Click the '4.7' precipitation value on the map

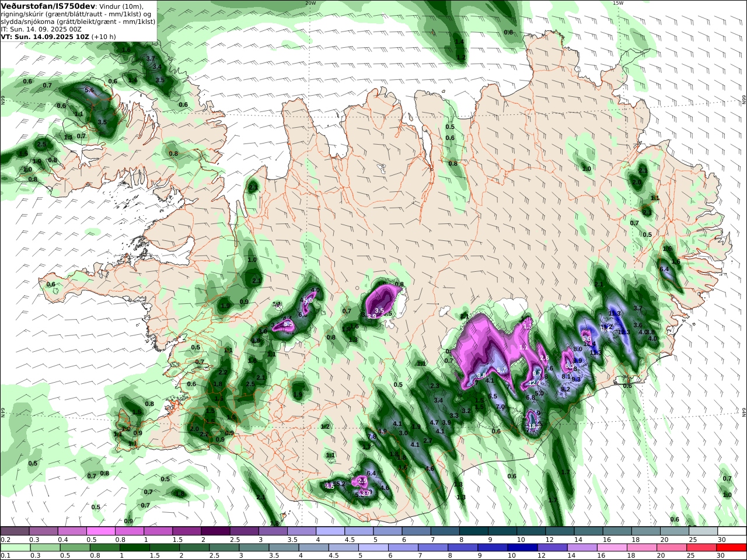pyautogui.click(x=434, y=423)
